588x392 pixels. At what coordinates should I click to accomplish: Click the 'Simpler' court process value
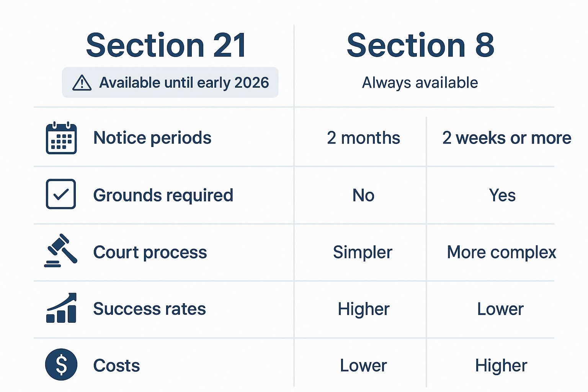tap(363, 252)
